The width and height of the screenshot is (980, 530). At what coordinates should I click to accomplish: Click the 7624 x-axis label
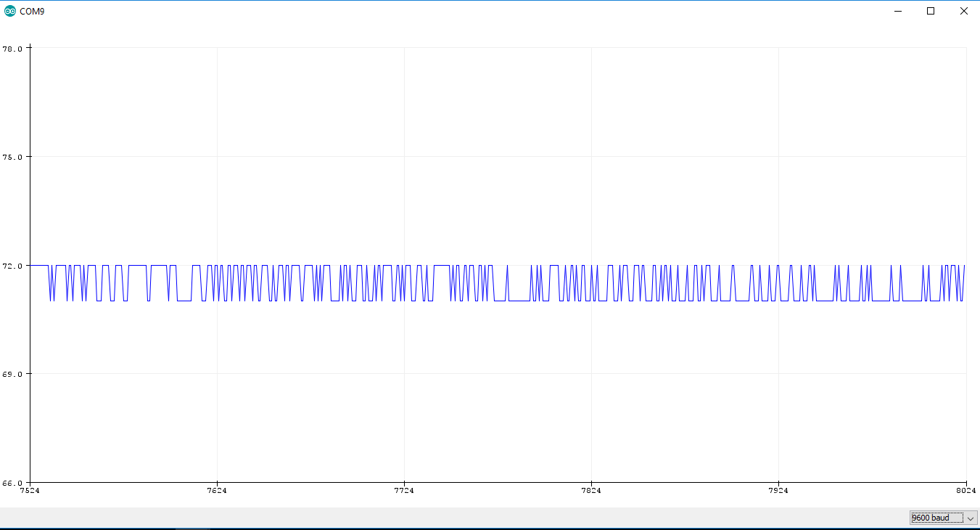pyautogui.click(x=217, y=491)
